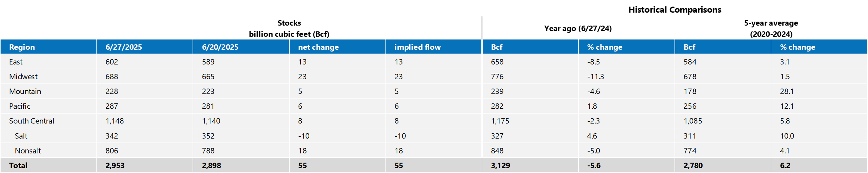Select the Pacific row label
Image resolution: width=868 pixels, height=173 pixels.
[20, 106]
